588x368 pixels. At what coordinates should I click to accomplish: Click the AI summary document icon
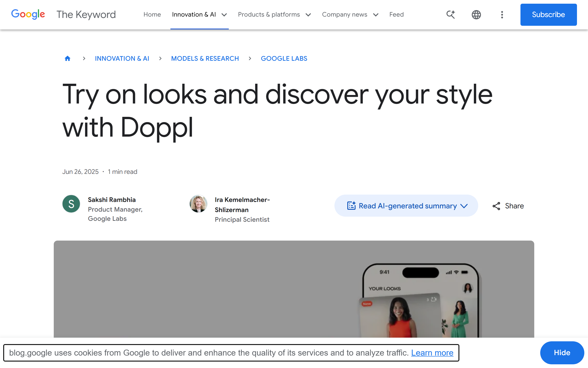click(x=351, y=206)
